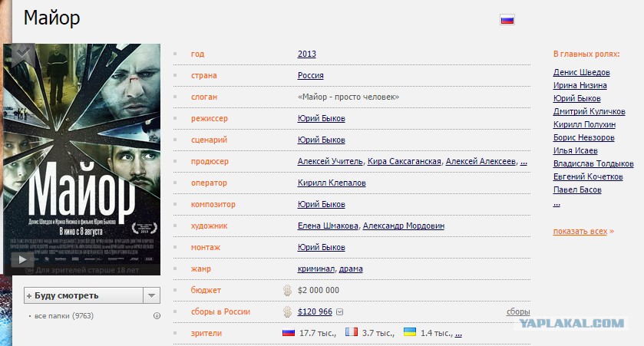Screen dimensions: 644x346
Task: Click the Russian flag in viewers row
Action: point(289,332)
